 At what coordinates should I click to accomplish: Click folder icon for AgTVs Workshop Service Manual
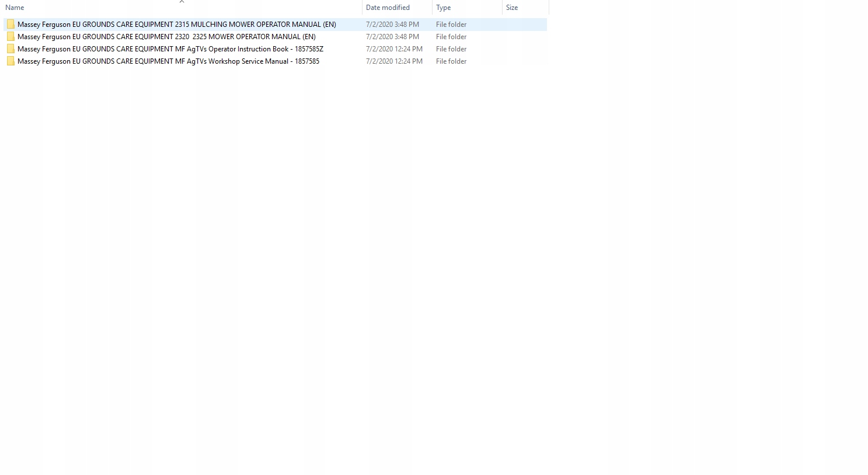coord(11,61)
